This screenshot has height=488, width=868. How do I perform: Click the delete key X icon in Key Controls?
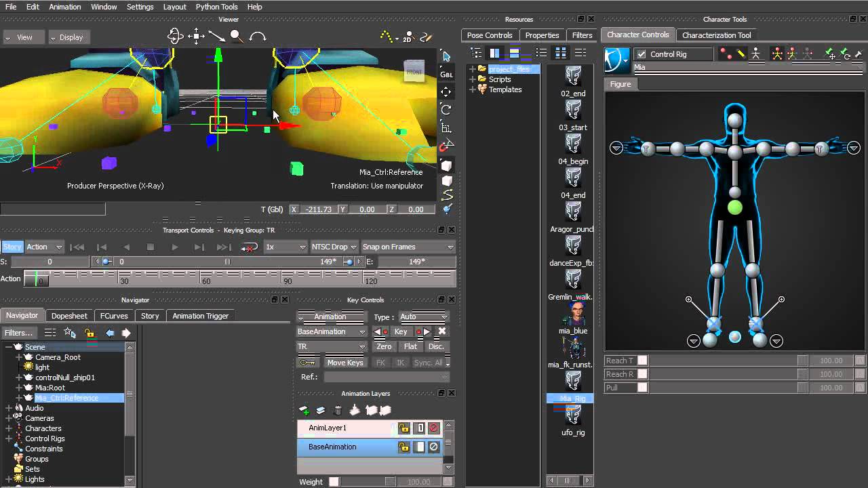tap(441, 331)
